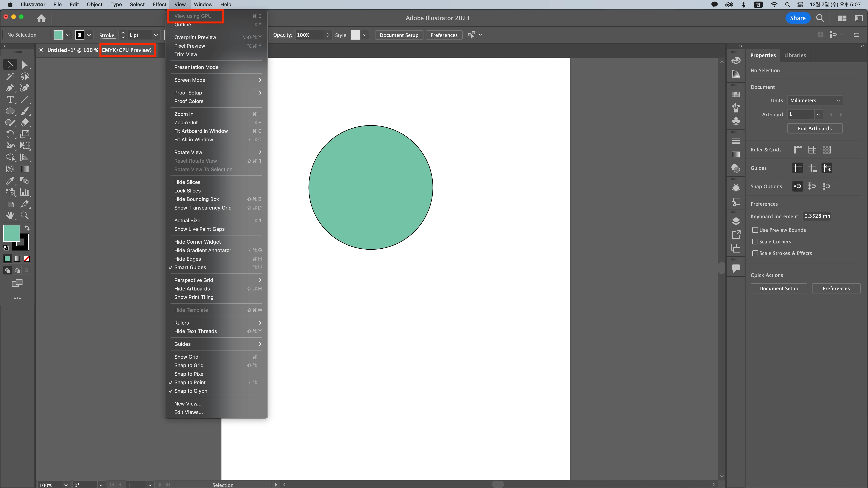Select the Zoom tool in toolbar
The width and height of the screenshot is (868, 488).
(x=25, y=216)
